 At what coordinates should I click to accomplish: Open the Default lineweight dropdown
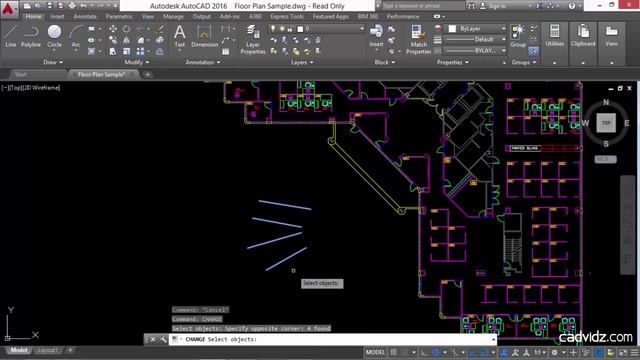tap(476, 40)
